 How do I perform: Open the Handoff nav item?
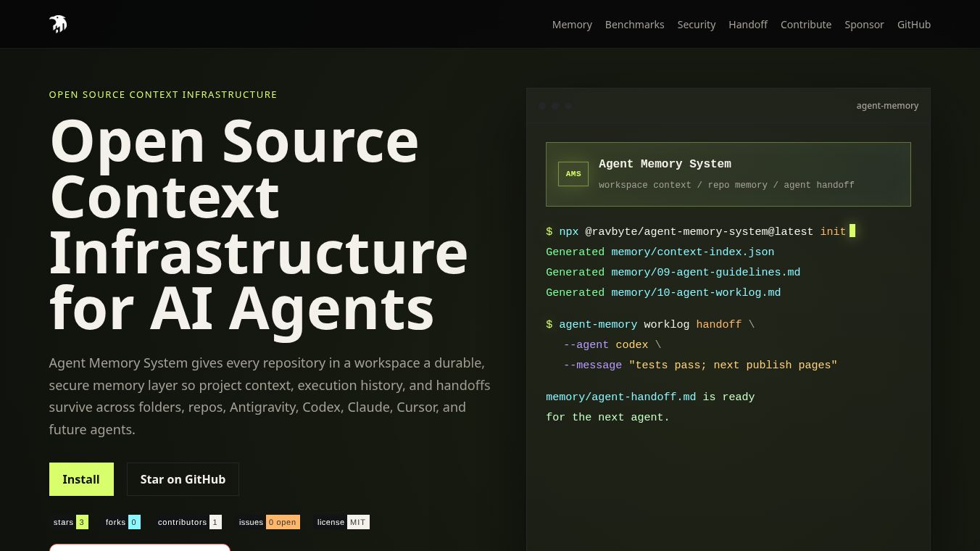pos(748,25)
